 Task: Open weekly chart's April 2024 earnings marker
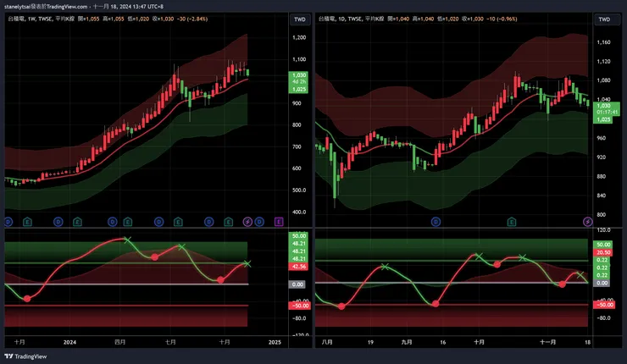[128, 222]
